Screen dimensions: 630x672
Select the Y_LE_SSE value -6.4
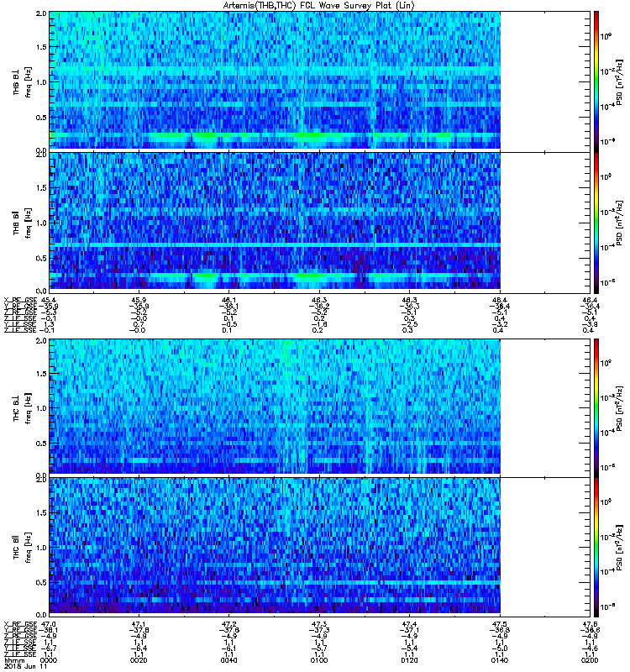(138, 648)
